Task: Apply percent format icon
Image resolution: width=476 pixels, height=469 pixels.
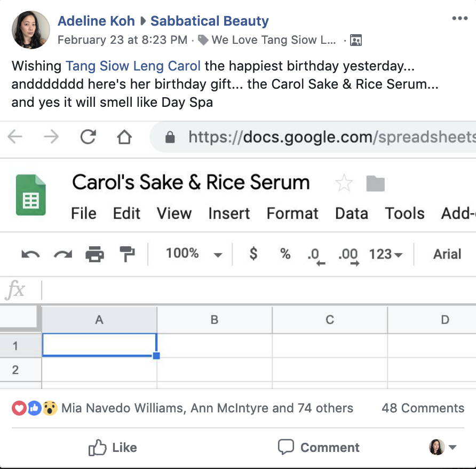Action: coord(285,254)
